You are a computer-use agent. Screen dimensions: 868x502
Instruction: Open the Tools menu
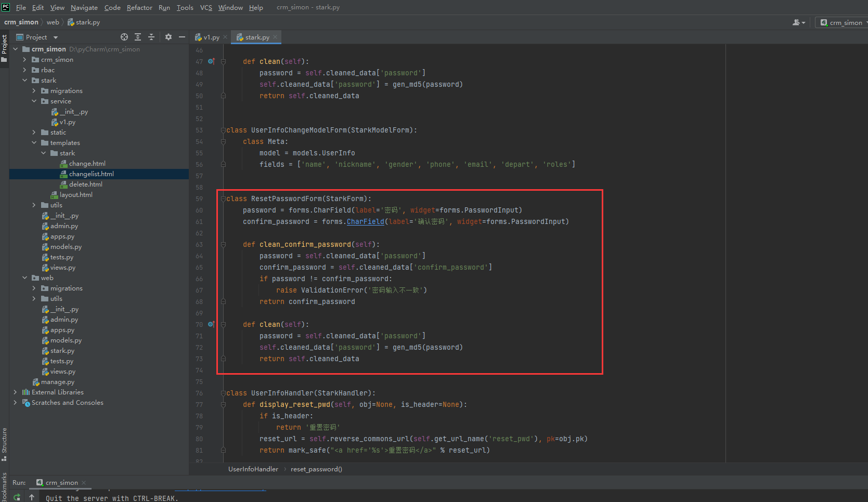point(185,7)
